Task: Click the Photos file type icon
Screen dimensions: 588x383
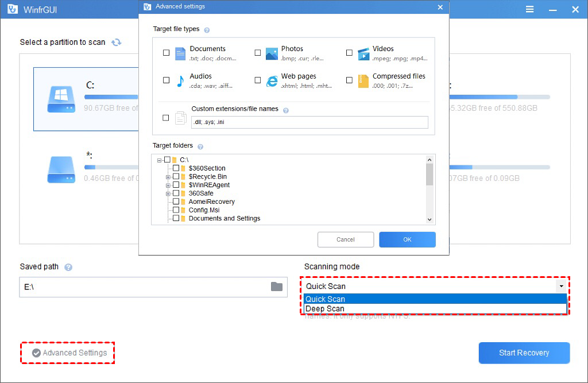Action: coord(272,53)
